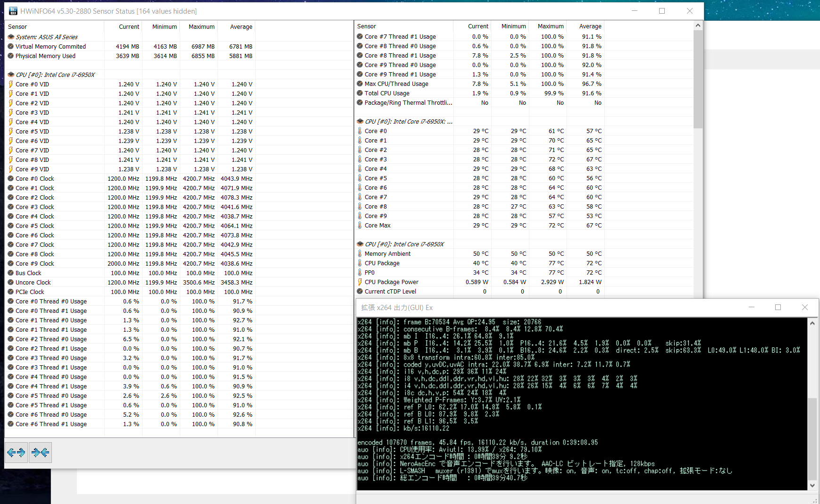Click the x264 log scrollbar down arrow
The height and width of the screenshot is (504, 820).
(x=812, y=485)
